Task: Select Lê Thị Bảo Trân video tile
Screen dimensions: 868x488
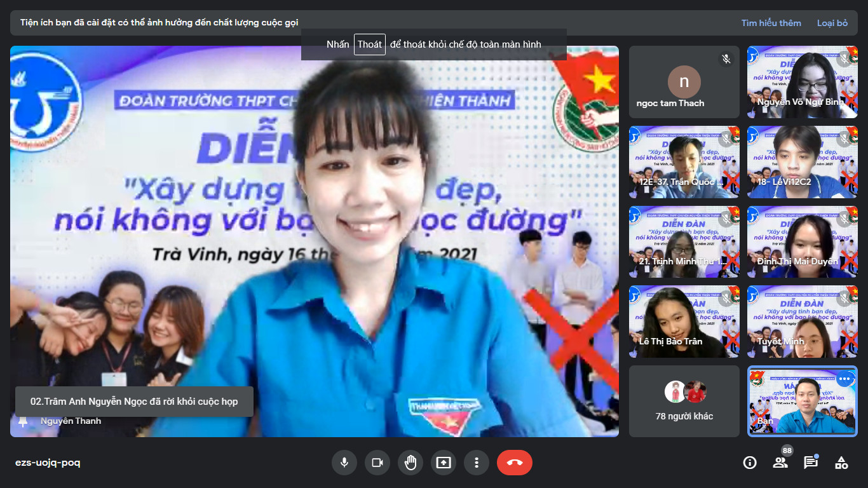Action: click(x=684, y=322)
